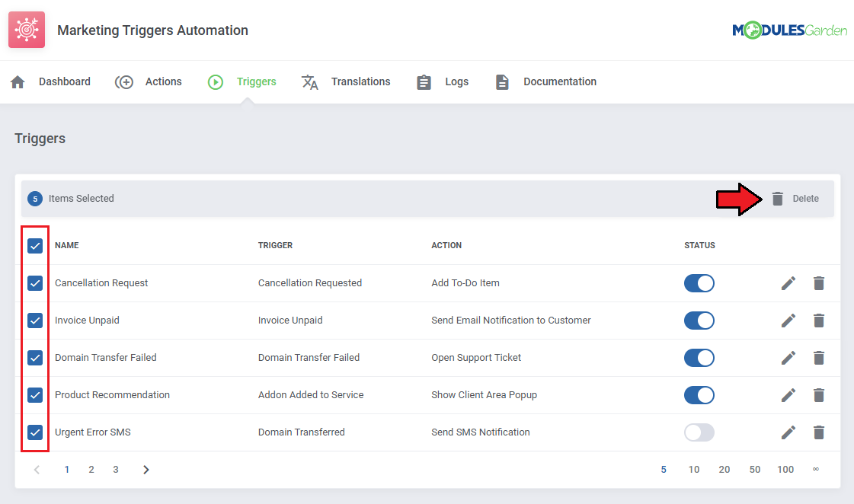
Task: Go to page 3
Action: pos(116,470)
